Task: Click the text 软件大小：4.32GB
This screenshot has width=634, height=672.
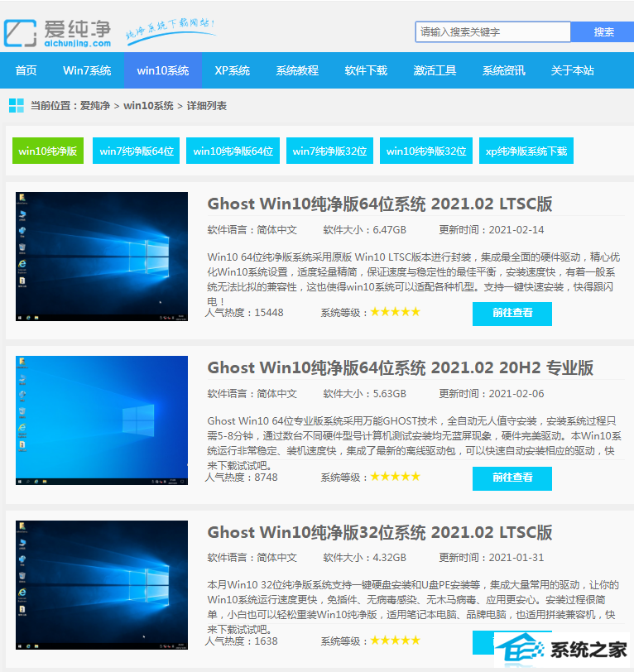Action: coord(365,558)
